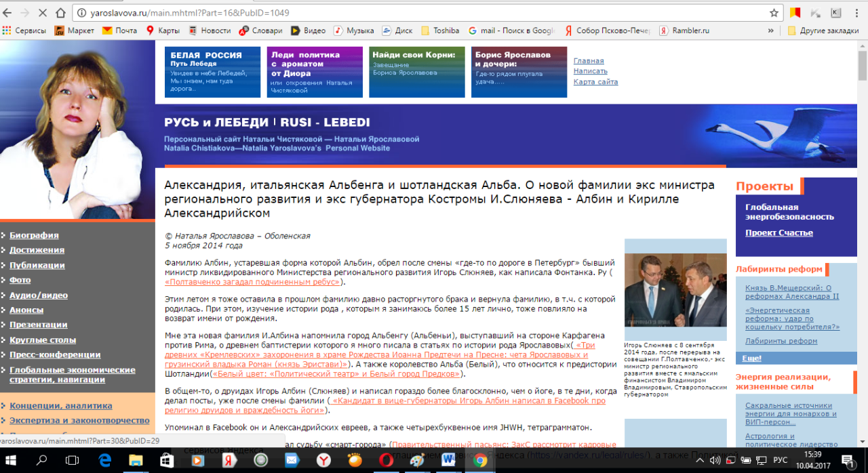Stop loading the page with X button

43,13
